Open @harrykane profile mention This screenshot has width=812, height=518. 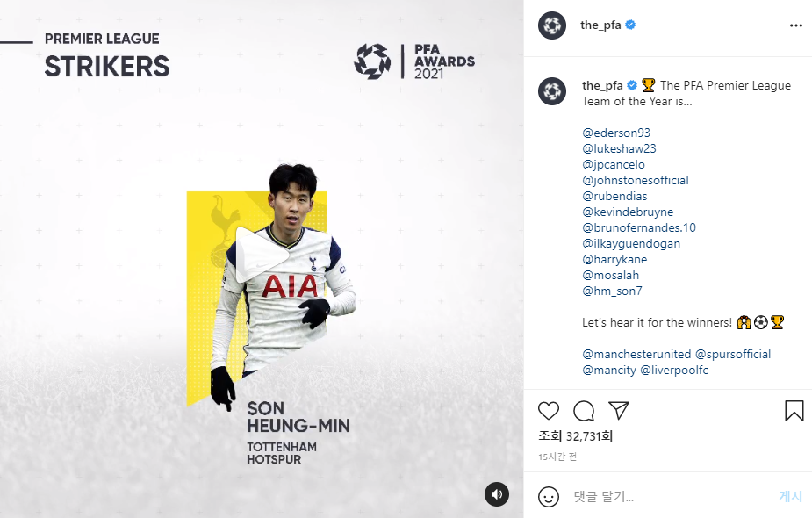click(614, 260)
